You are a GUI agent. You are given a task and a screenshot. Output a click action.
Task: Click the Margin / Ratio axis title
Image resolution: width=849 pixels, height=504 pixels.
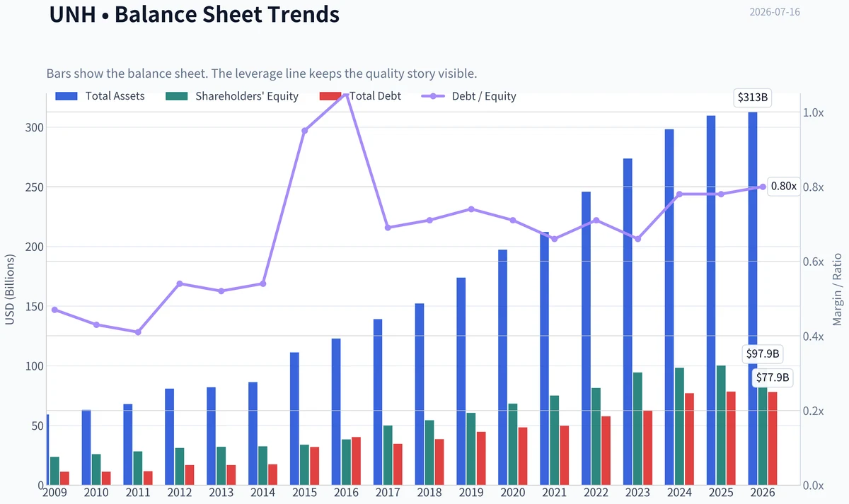pyautogui.click(x=838, y=288)
